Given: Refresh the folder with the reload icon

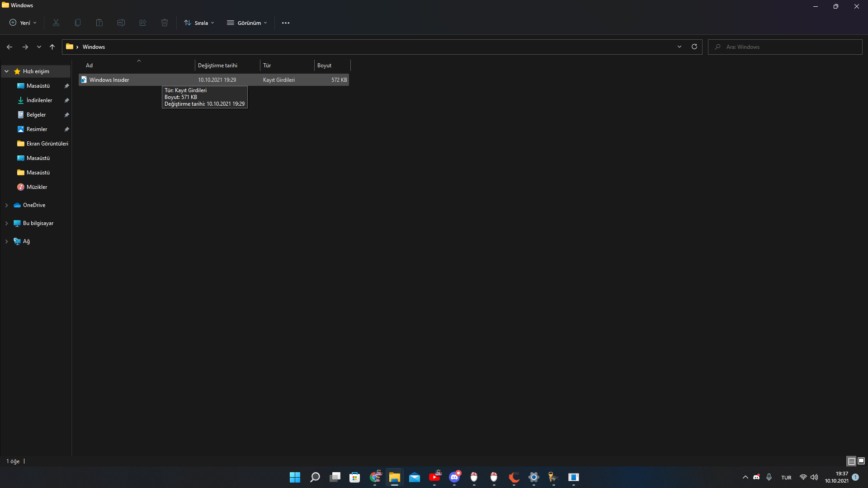Looking at the screenshot, I should pos(694,47).
